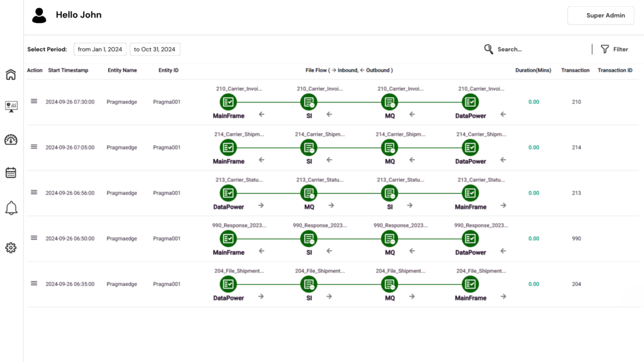The width and height of the screenshot is (644, 362).
Task: Click the MainFrame node icon for transaction 990
Action: pyautogui.click(x=228, y=238)
